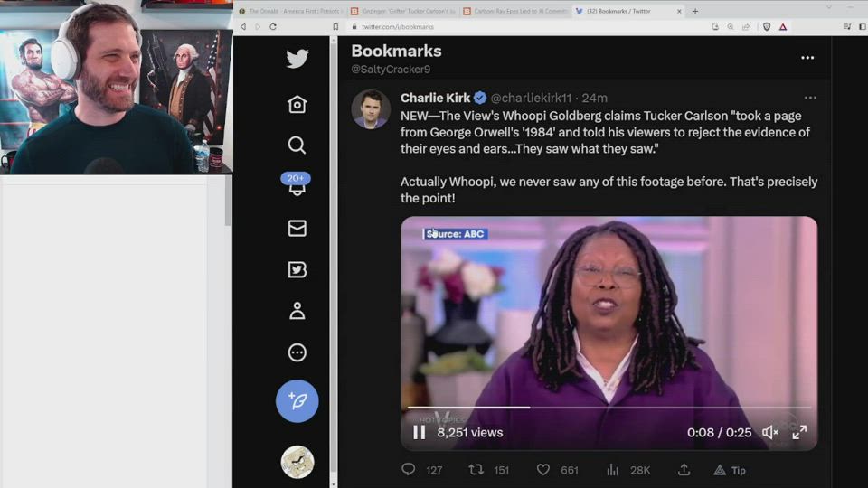Image resolution: width=868 pixels, height=488 pixels.
Task: Pause the playing video
Action: [420, 433]
